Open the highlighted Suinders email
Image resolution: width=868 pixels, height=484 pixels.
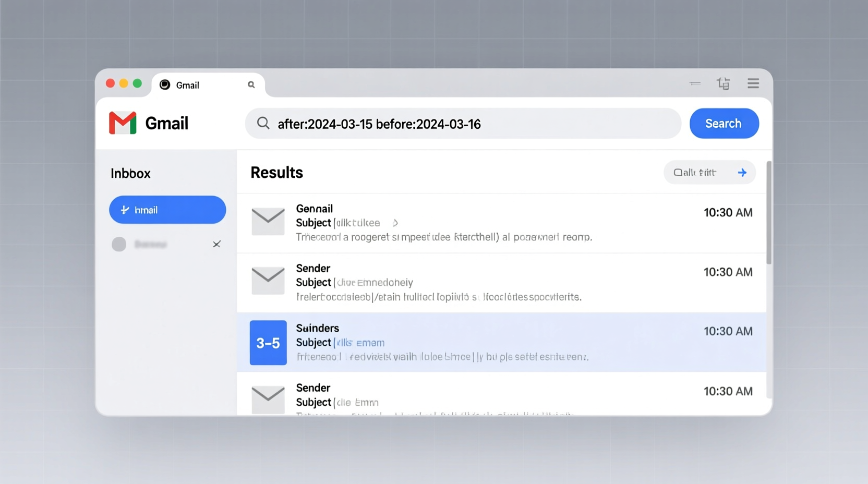[x=501, y=342]
